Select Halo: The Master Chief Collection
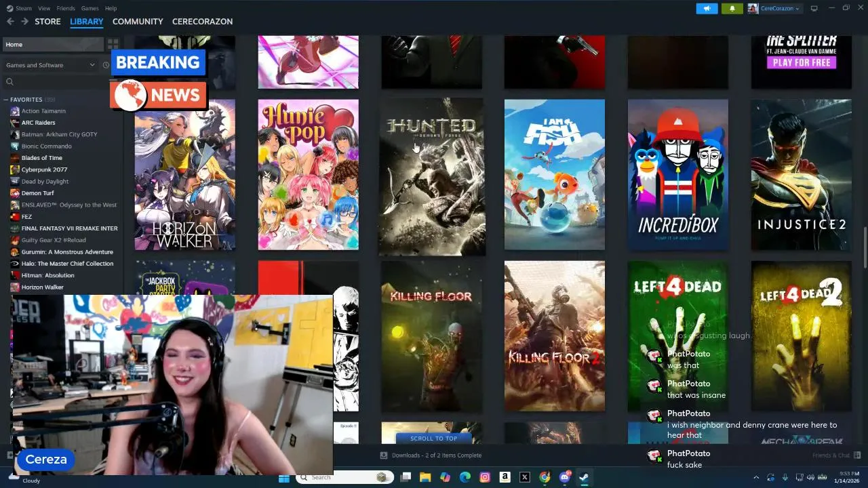The height and width of the screenshot is (488, 868). 67,264
